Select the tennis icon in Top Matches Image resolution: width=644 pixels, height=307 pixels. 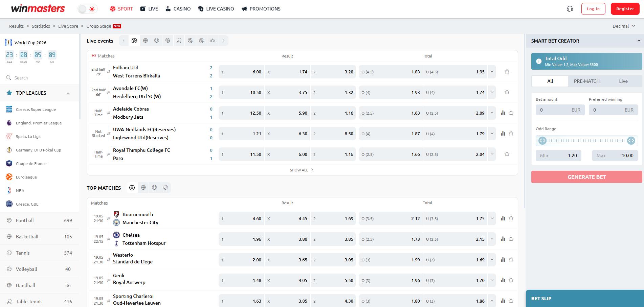tap(154, 188)
